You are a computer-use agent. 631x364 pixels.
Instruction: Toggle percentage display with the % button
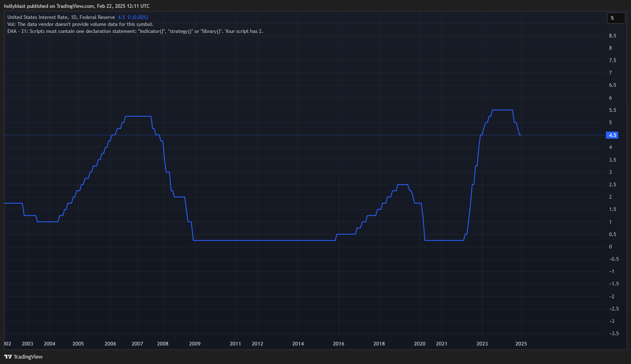click(615, 18)
